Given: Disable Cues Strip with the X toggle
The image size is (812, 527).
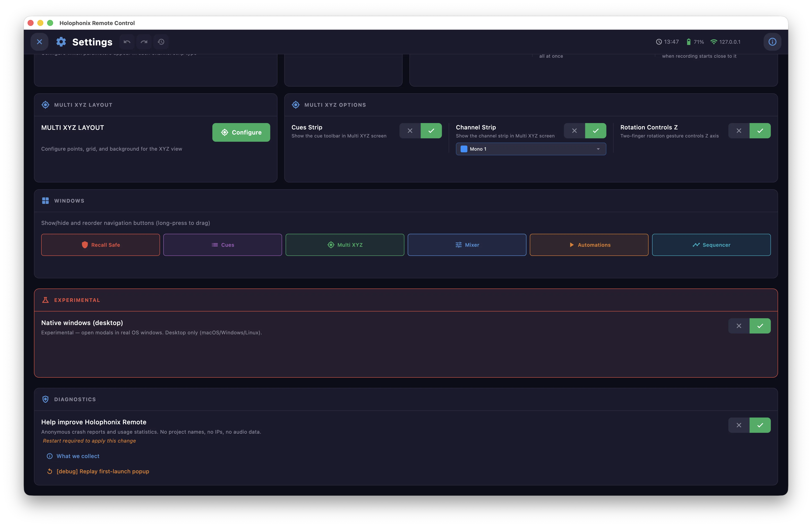Looking at the screenshot, I should (410, 130).
